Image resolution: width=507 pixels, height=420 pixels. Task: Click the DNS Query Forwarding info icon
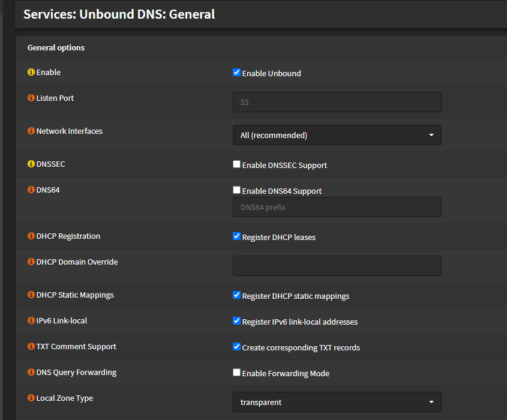click(x=31, y=372)
